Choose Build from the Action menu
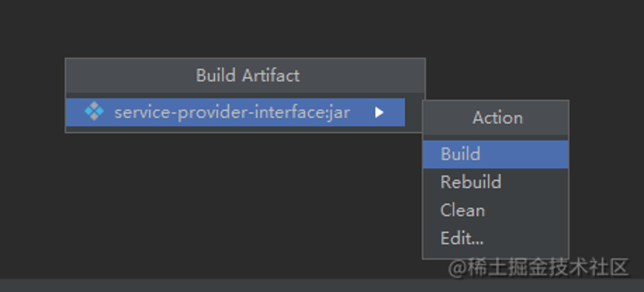644x292 pixels. coord(496,154)
